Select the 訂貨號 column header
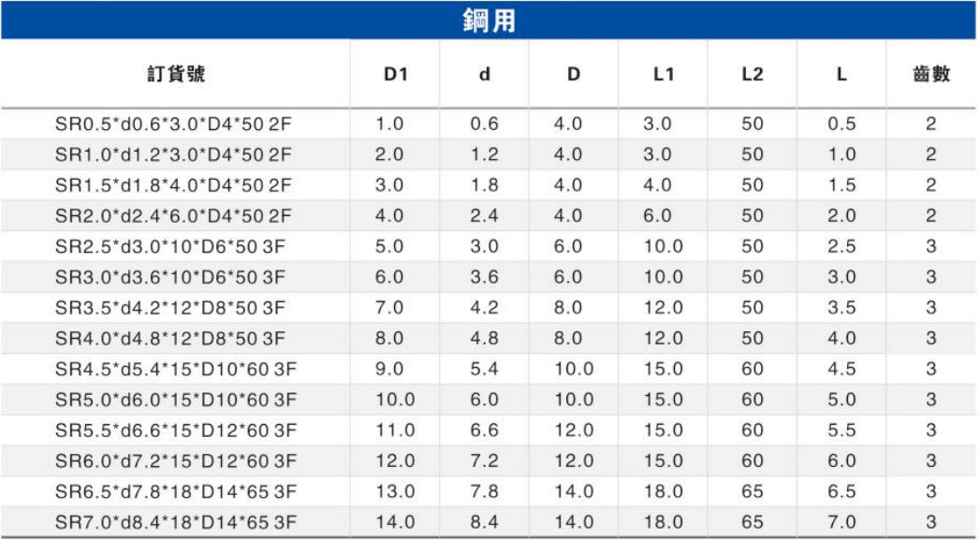980x540 pixels. coord(175,74)
